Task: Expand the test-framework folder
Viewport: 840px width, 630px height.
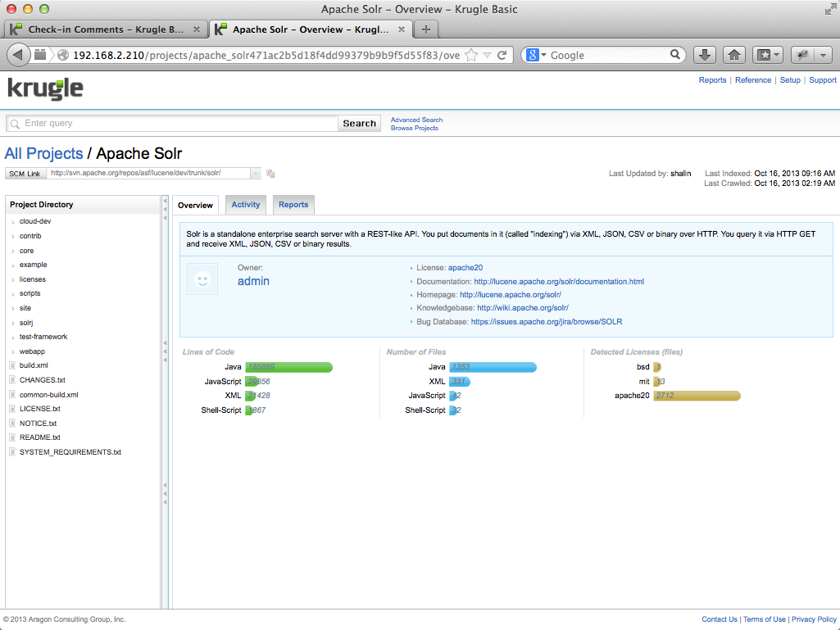Action: [x=13, y=338]
